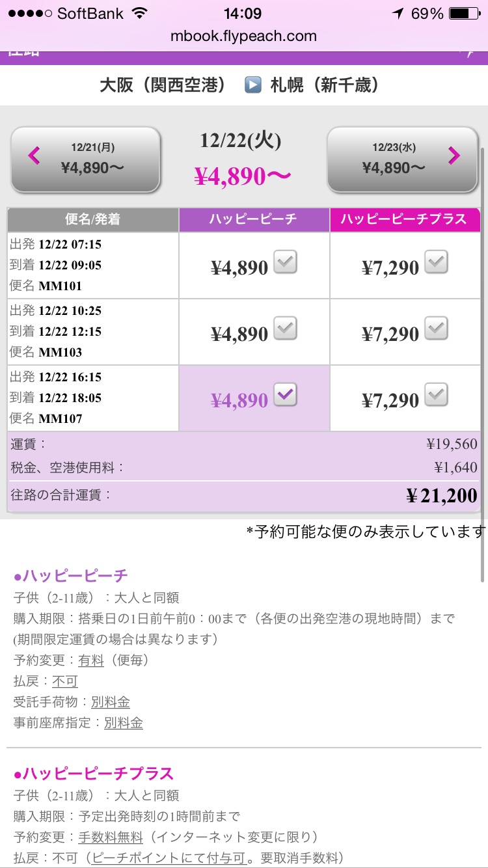The height and width of the screenshot is (868, 488).
Task: Uncheck the selected MM107 Happy Peach fare
Action: click(x=286, y=394)
